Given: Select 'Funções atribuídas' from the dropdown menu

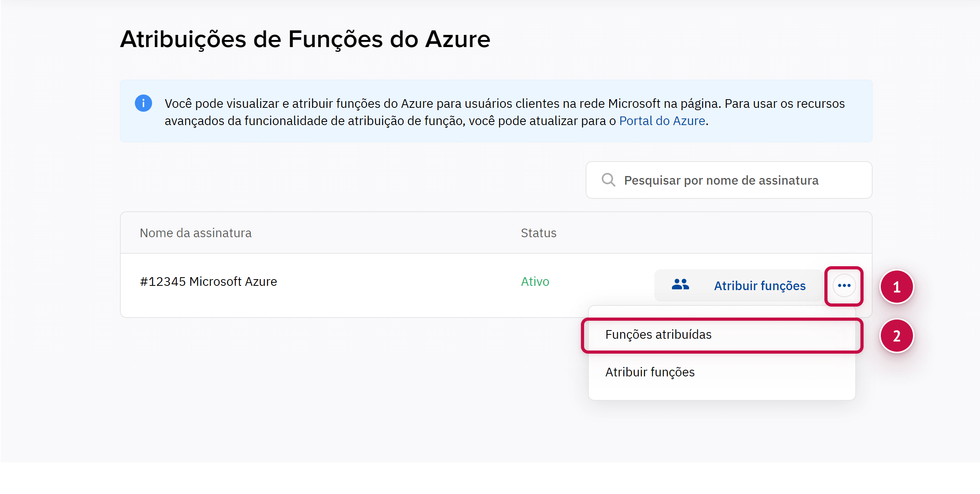Looking at the screenshot, I should tap(659, 335).
